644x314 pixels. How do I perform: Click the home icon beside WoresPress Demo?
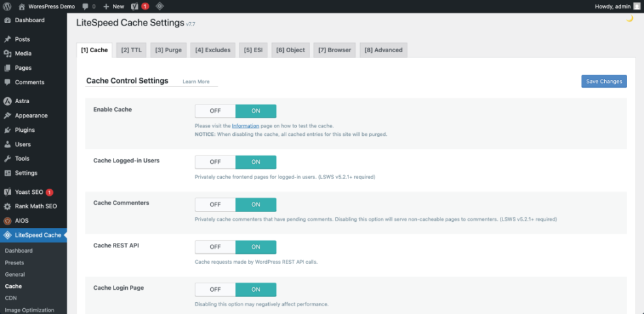pyautogui.click(x=22, y=6)
